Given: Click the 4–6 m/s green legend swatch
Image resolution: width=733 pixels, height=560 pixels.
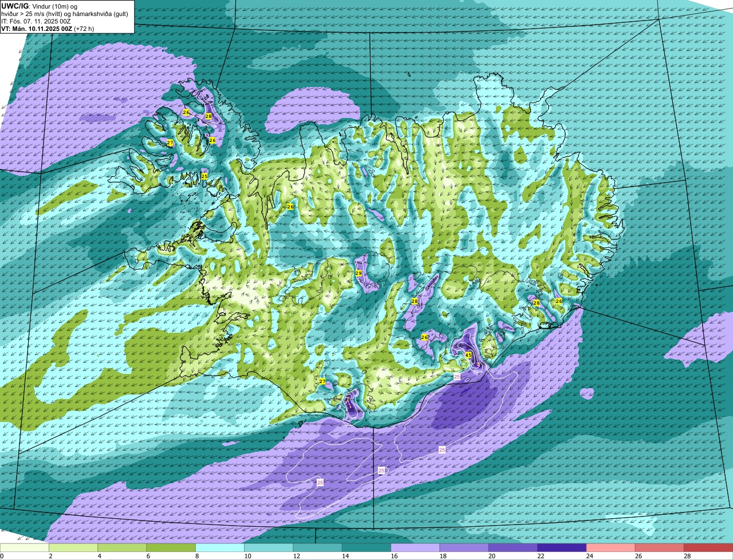Looking at the screenshot, I should click(123, 547).
